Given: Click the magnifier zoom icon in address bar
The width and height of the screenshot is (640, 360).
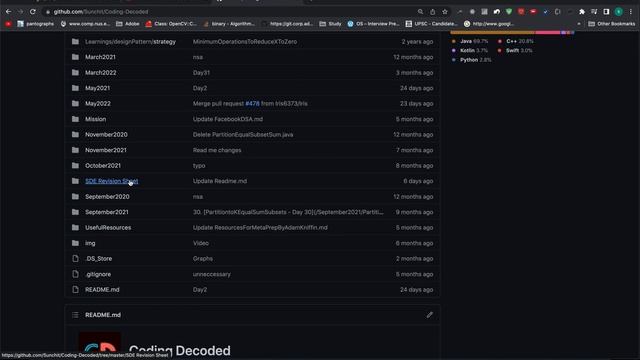Looking at the screenshot, I should coord(420,12).
